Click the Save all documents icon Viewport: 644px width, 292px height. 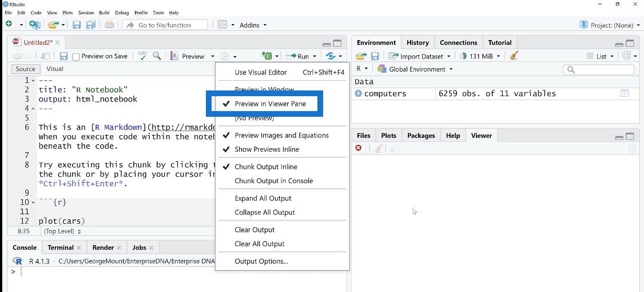91,25
